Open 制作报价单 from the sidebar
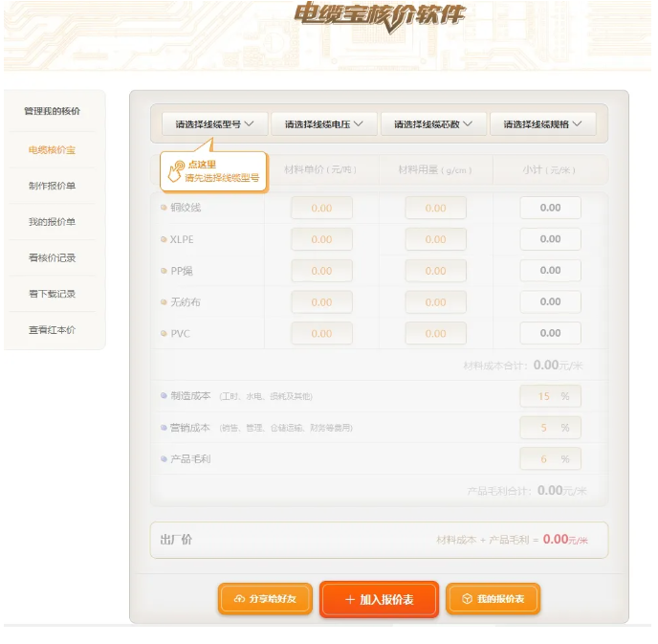 pos(52,186)
